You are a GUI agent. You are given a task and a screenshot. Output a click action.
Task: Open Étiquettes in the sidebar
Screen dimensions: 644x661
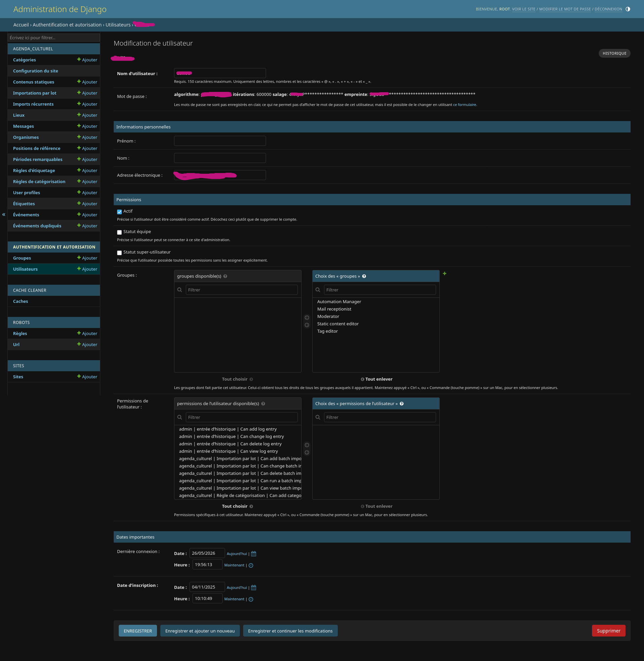(24, 204)
